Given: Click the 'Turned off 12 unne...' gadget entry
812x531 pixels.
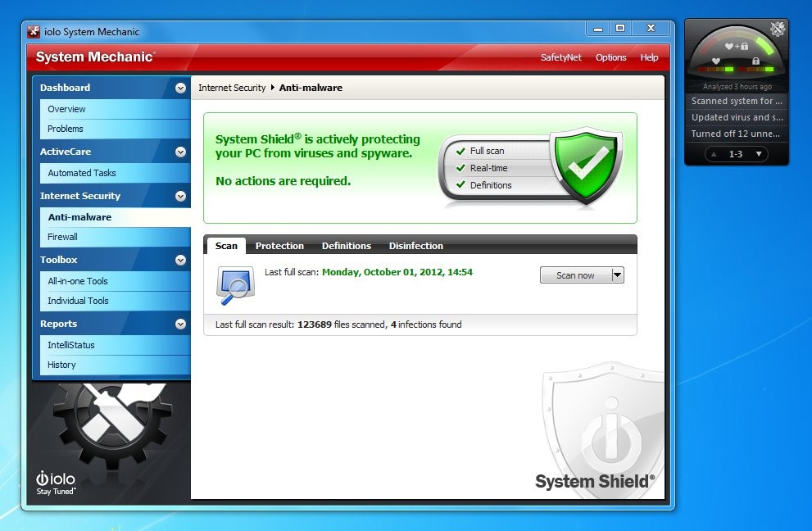Looking at the screenshot, I should pyautogui.click(x=737, y=134).
